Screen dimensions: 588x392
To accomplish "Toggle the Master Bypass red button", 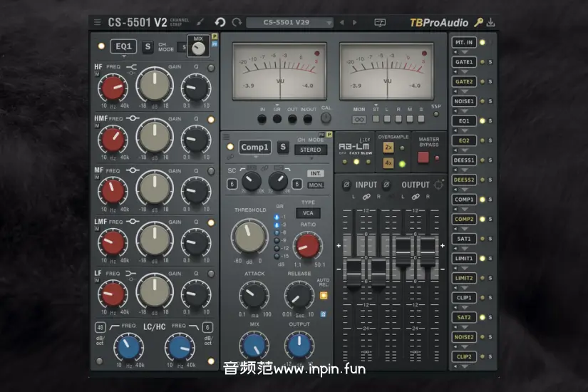I will [423, 157].
